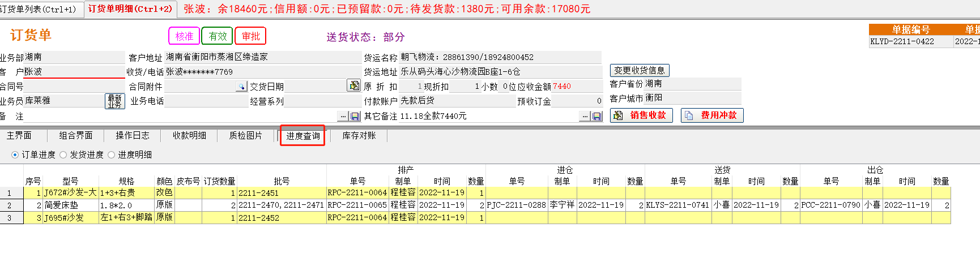Click the 最新业务 icon button
Image resolution: width=980 pixels, height=253 pixels.
click(x=114, y=101)
